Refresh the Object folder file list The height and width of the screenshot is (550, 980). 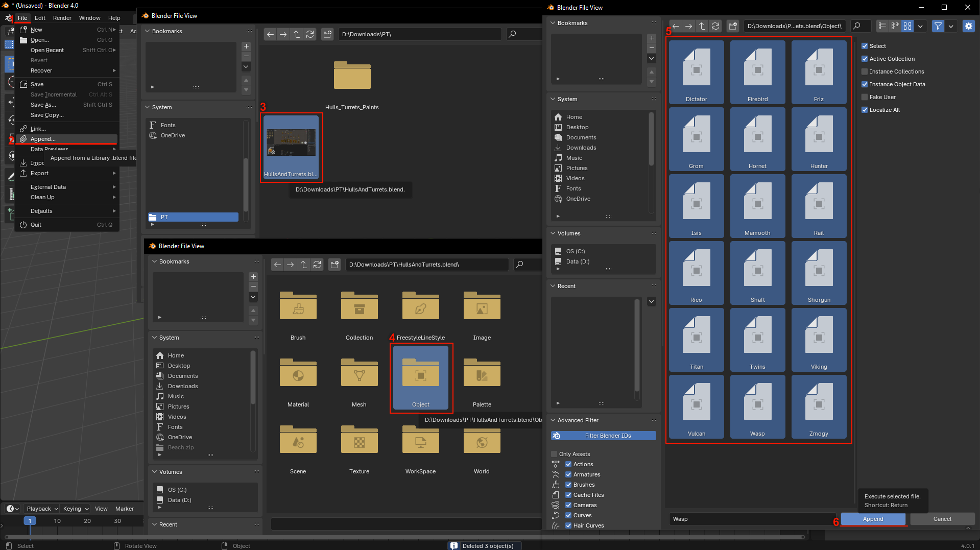pyautogui.click(x=715, y=26)
